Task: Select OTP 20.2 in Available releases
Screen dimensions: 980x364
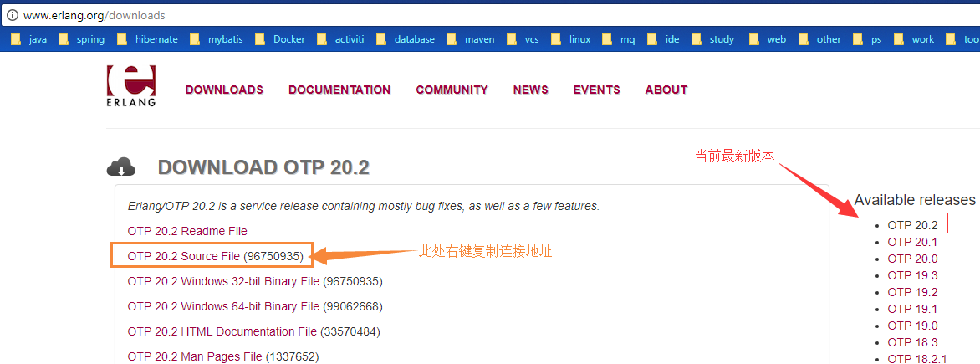Action: (x=912, y=225)
